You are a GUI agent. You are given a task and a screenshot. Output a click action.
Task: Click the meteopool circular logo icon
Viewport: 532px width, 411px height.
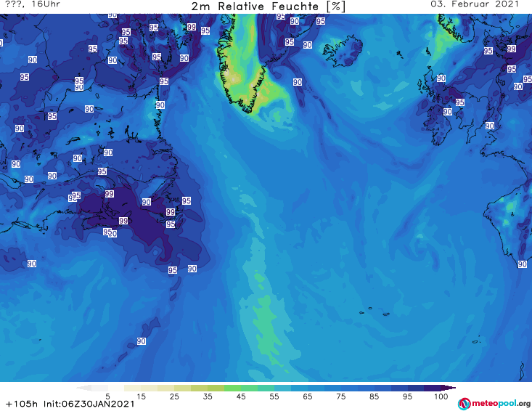464,404
